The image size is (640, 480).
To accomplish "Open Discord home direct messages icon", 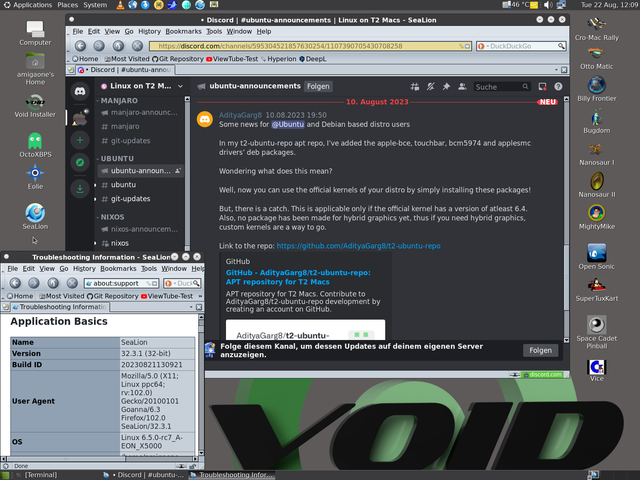I will coord(80,91).
